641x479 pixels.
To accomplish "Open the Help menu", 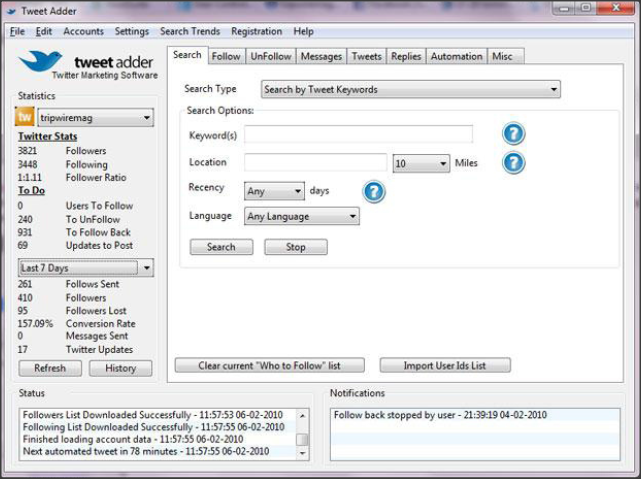I will coord(303,31).
